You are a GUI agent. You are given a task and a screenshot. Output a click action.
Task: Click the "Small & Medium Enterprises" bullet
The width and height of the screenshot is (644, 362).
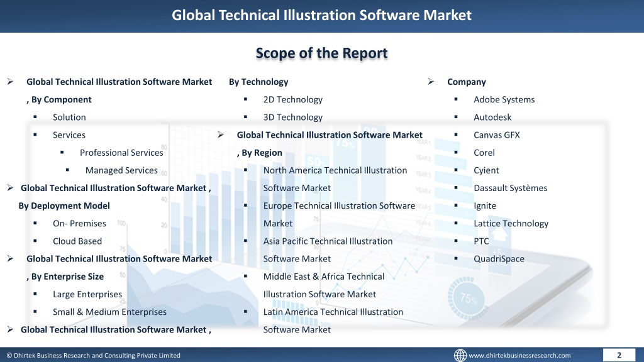pyautogui.click(x=109, y=312)
